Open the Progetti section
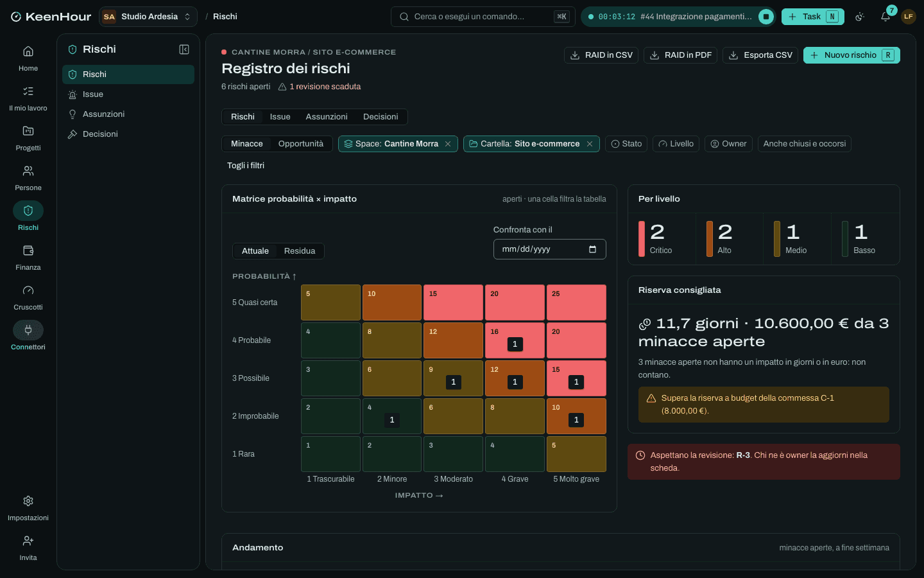 (x=28, y=138)
